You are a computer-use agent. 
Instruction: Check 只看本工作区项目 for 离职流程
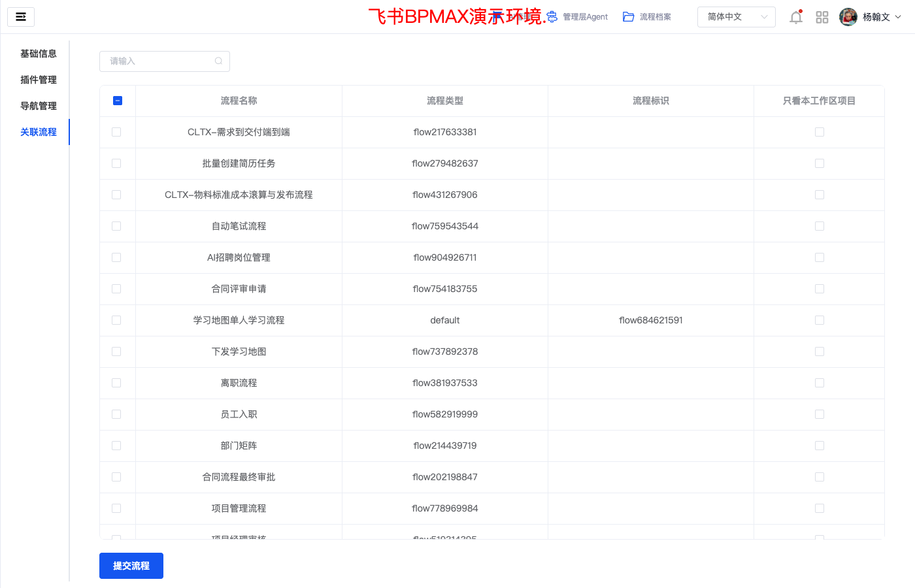coord(820,383)
